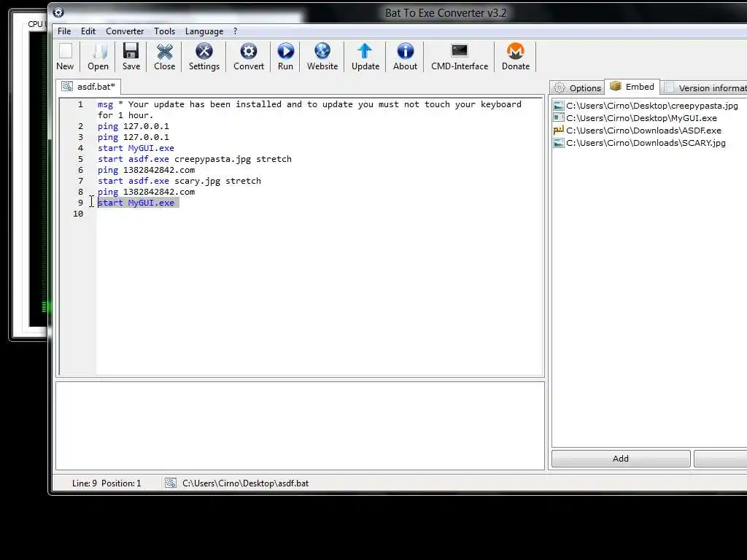The height and width of the screenshot is (560, 747).
Task: Click the Update arrow icon
Action: click(x=365, y=51)
